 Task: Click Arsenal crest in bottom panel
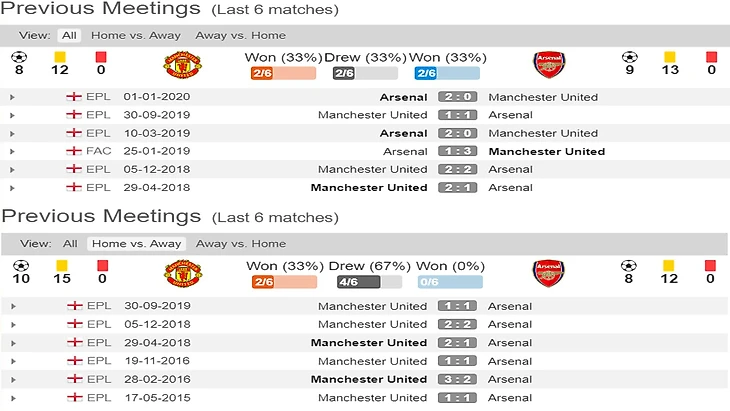tap(547, 273)
